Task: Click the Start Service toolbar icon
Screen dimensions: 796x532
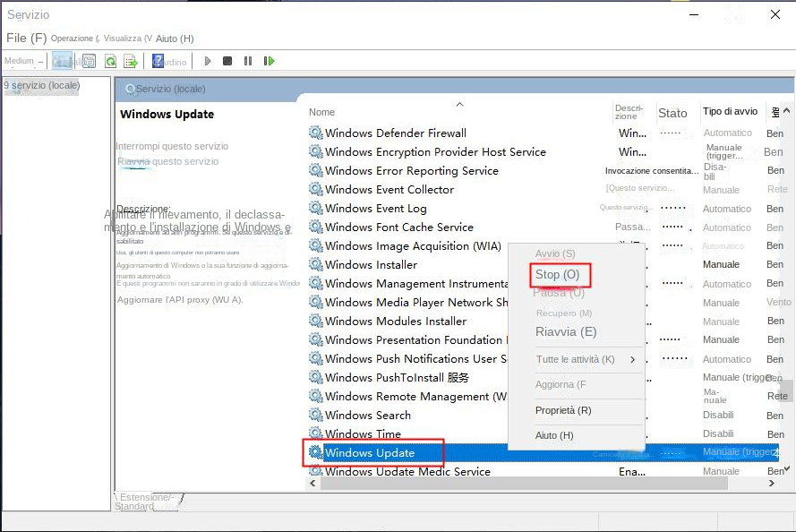Action: 208,60
